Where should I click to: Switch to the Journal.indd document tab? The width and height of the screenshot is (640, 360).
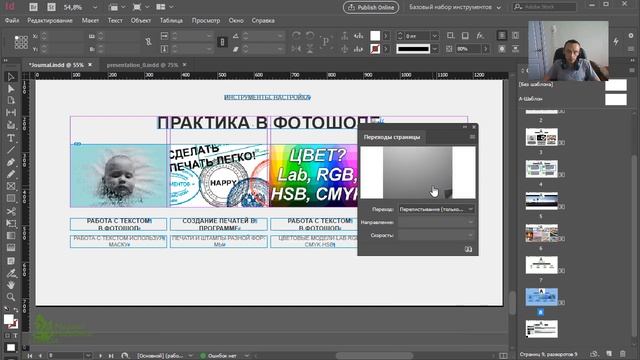(56, 65)
